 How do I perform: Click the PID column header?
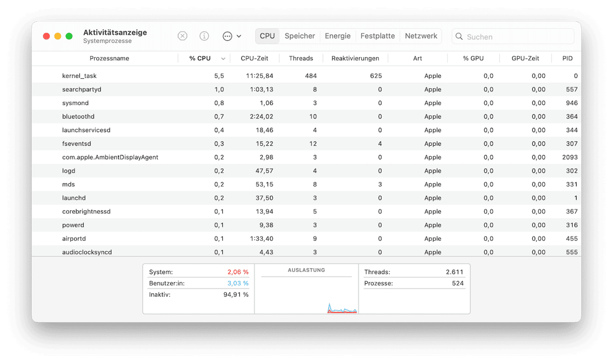(567, 58)
